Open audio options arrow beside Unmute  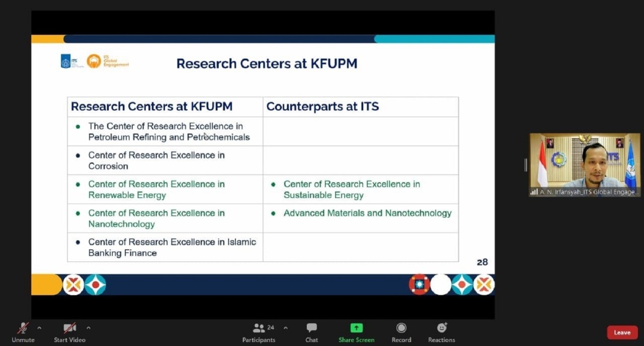(x=39, y=328)
